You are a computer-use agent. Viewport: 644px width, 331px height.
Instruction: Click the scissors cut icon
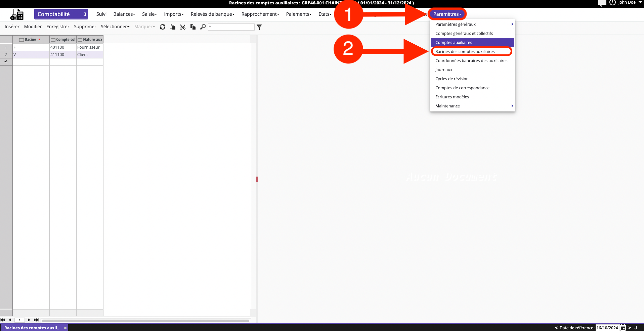click(183, 27)
